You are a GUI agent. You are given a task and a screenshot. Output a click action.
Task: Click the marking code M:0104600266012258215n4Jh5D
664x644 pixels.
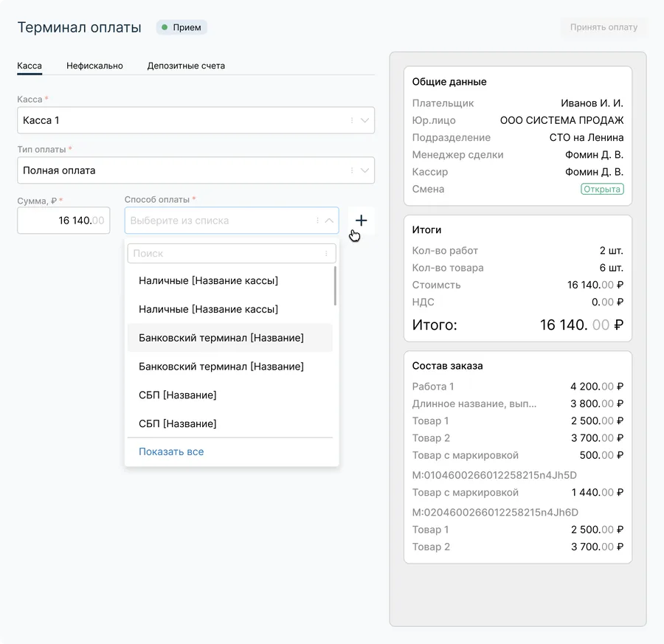(x=494, y=475)
